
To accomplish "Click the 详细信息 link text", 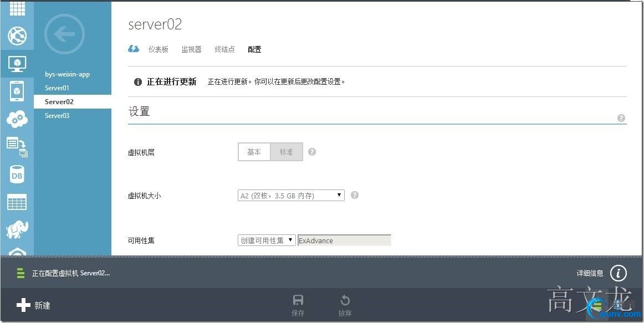I will (x=590, y=273).
